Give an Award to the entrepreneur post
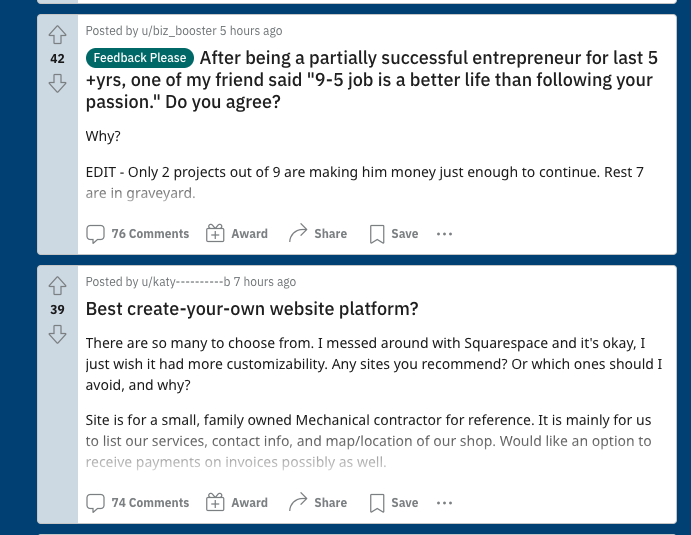This screenshot has height=535, width=691. click(x=237, y=234)
